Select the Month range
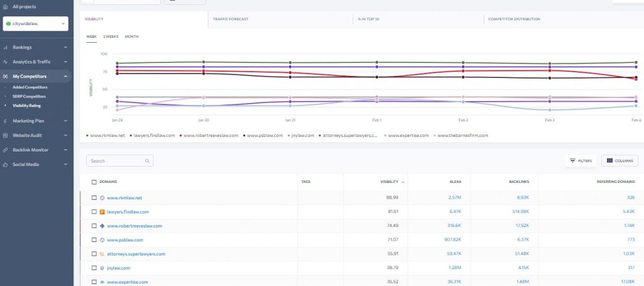 click(x=131, y=36)
